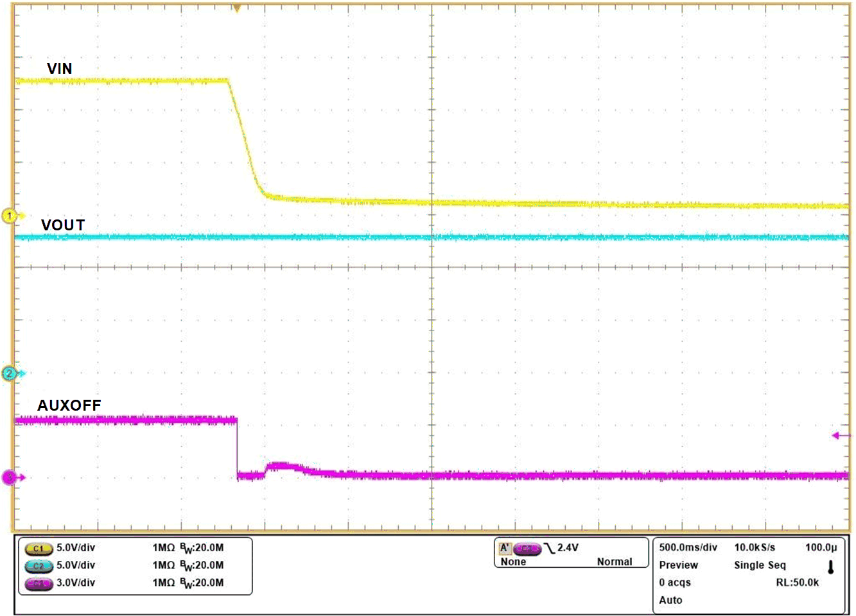
Task: Toggle Single Seq acquisition mode
Action: click(759, 565)
